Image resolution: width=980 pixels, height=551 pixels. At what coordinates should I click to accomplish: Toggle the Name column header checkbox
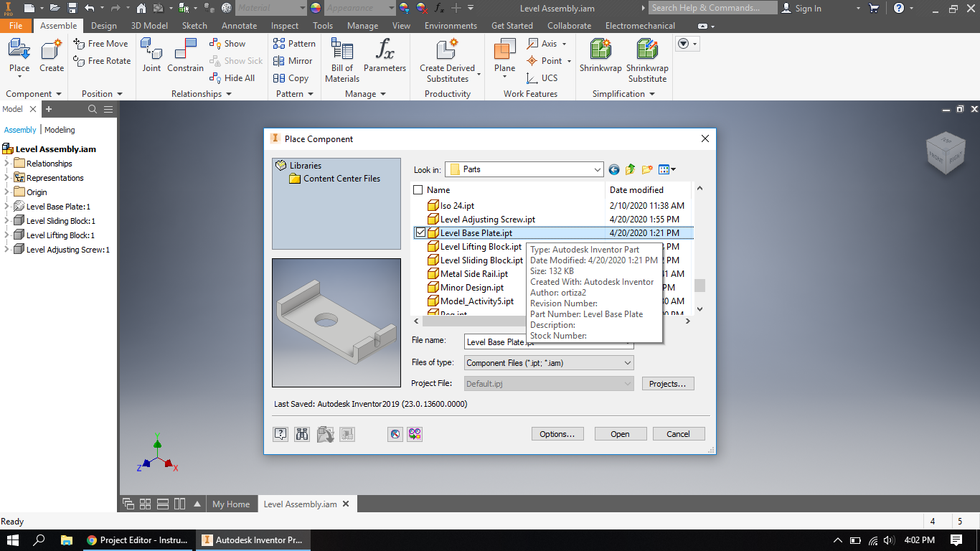[418, 189]
